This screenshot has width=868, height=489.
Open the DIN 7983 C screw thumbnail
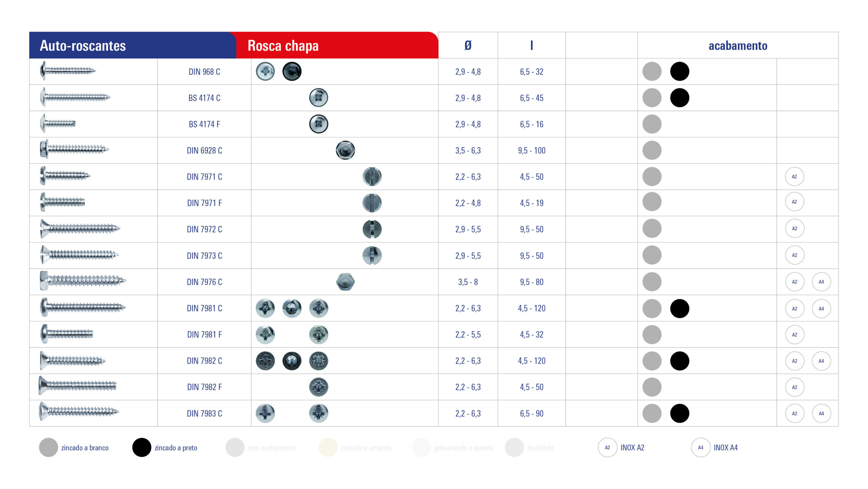tap(79, 412)
